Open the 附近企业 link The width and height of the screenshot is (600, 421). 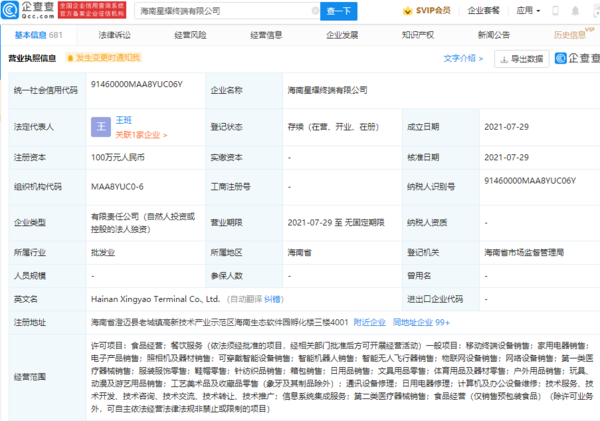coord(369,322)
